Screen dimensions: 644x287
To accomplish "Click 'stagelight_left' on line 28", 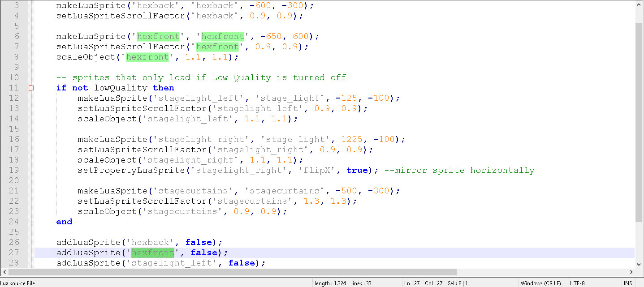I will click(x=172, y=263).
